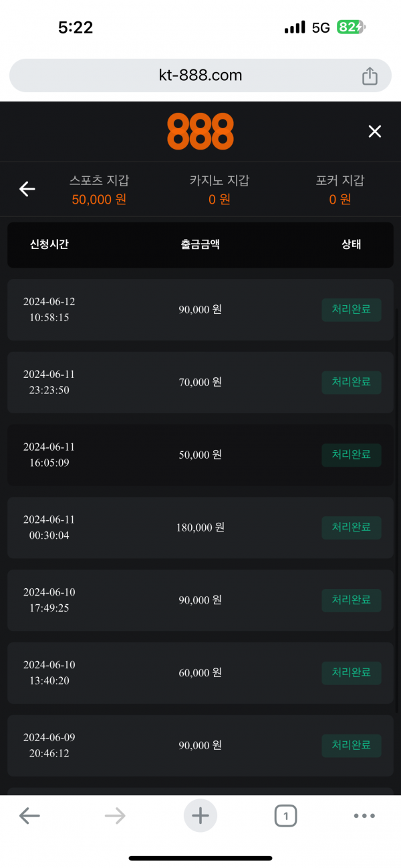
Task: Click 처리완료 badge for 180,000 원 withdrawal
Action: pyautogui.click(x=352, y=527)
